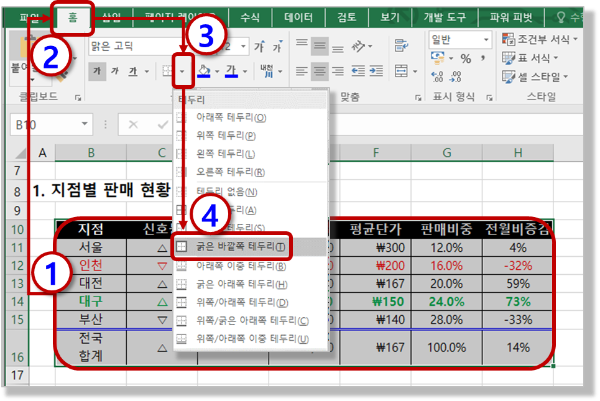Toggle wrap text icon
The height and width of the screenshot is (401, 600).
coord(401,46)
